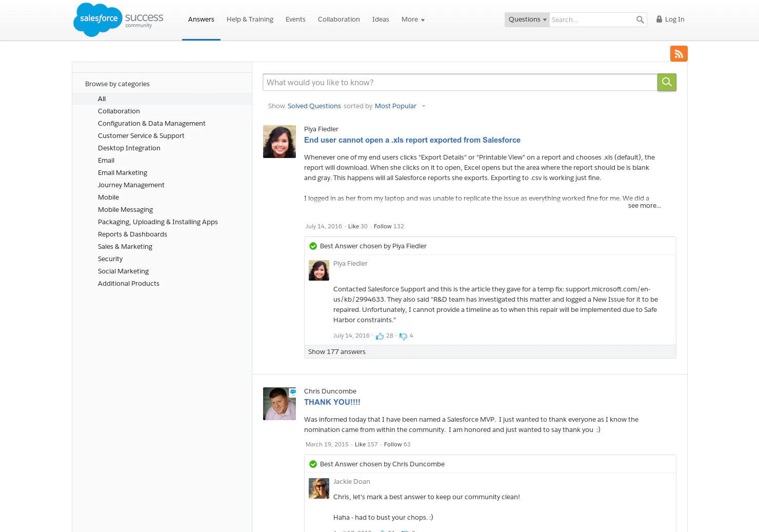Screen dimensions: 759x532
Task: Select the Email Marketing category
Action: (123, 173)
